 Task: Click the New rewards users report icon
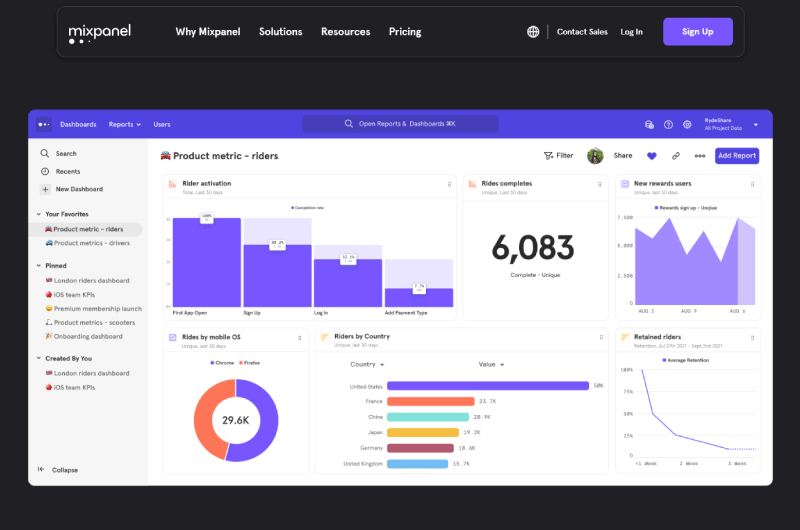pyautogui.click(x=625, y=184)
